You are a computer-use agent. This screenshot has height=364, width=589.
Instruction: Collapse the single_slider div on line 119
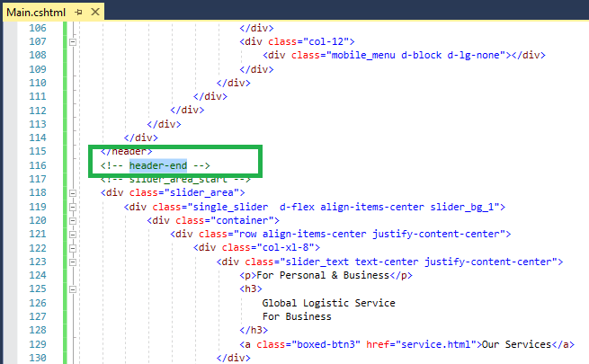(73, 206)
